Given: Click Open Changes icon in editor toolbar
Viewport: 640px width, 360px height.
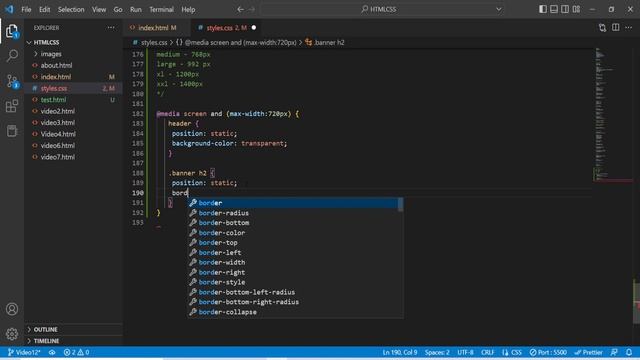Looking at the screenshot, I should [602, 27].
